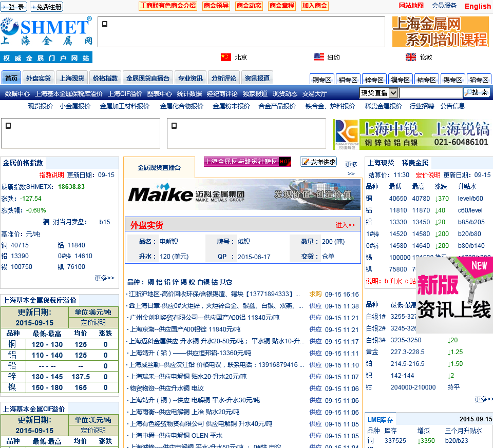Click the US flag icon for New York
This screenshot has height=448, width=493.
(319, 57)
